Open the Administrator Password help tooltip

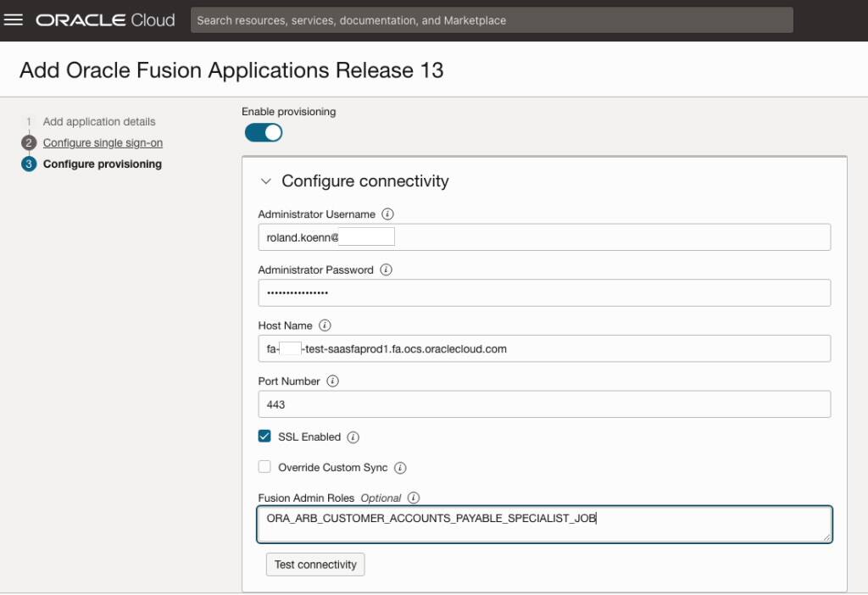pyautogui.click(x=387, y=270)
